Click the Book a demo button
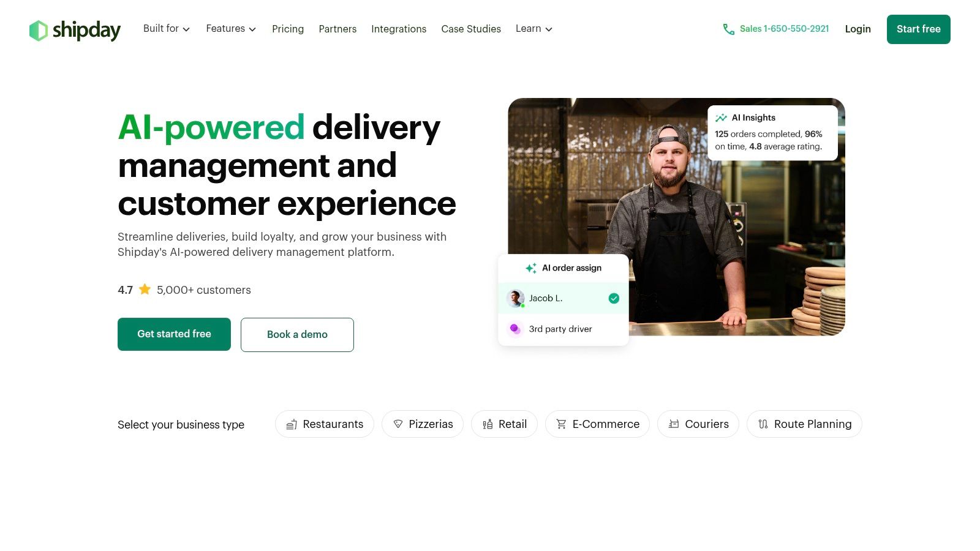 pos(297,334)
